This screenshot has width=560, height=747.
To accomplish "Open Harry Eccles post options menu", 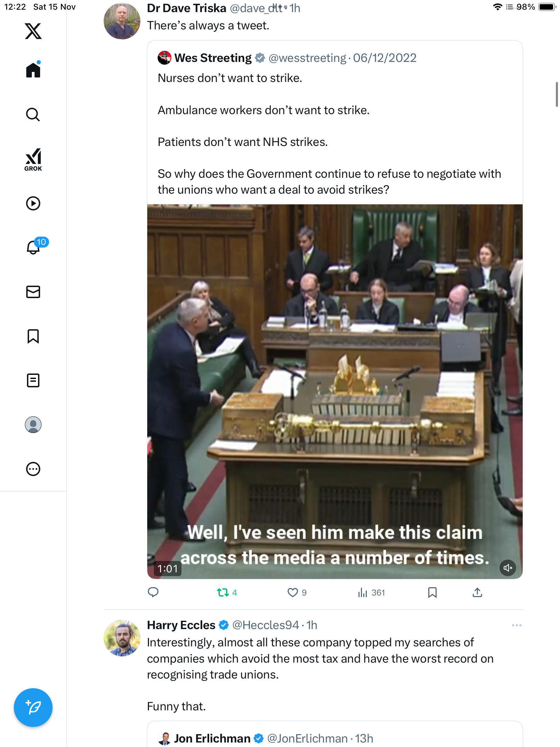I will click(x=516, y=625).
